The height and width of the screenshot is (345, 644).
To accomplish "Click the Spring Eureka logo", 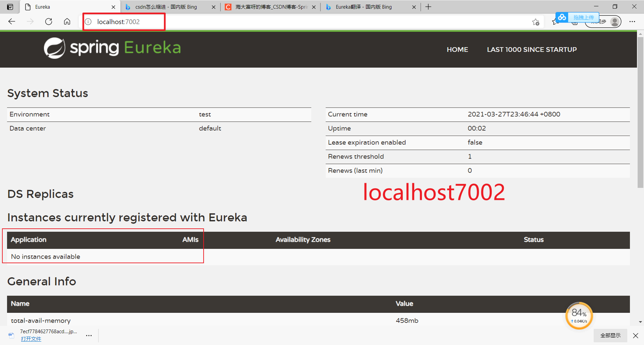I will (112, 48).
